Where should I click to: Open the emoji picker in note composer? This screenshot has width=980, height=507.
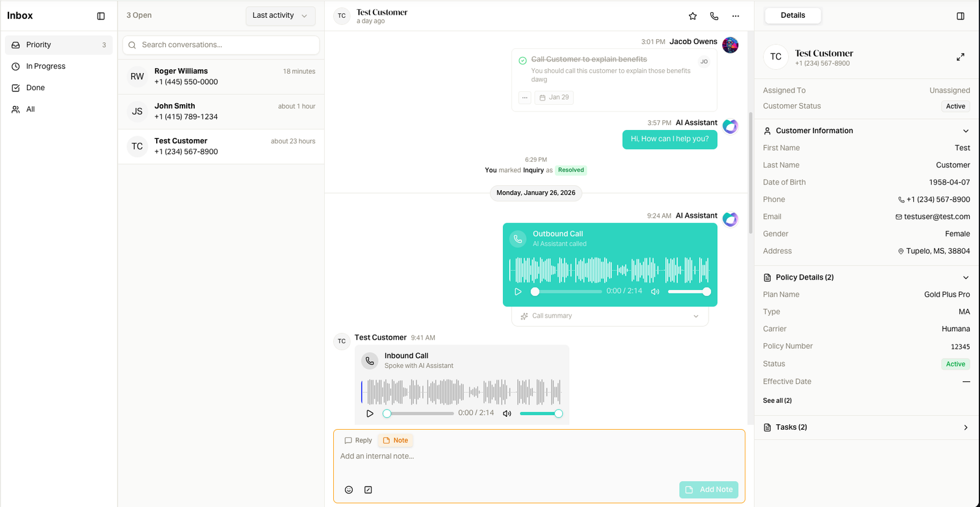point(349,490)
